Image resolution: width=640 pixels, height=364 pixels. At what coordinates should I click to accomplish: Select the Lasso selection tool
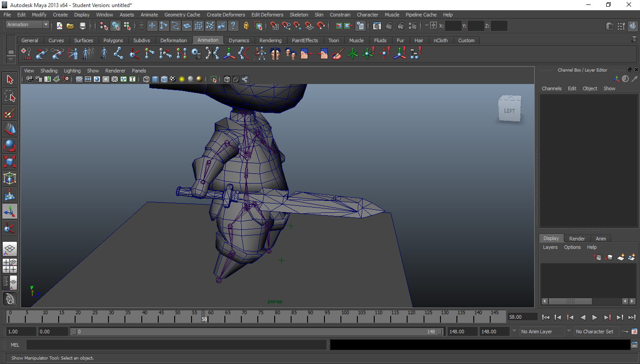coord(10,96)
